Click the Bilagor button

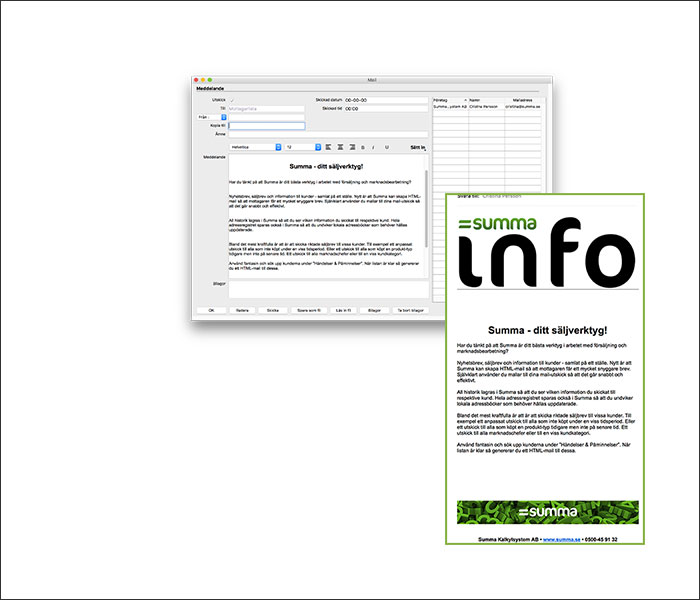click(x=375, y=310)
